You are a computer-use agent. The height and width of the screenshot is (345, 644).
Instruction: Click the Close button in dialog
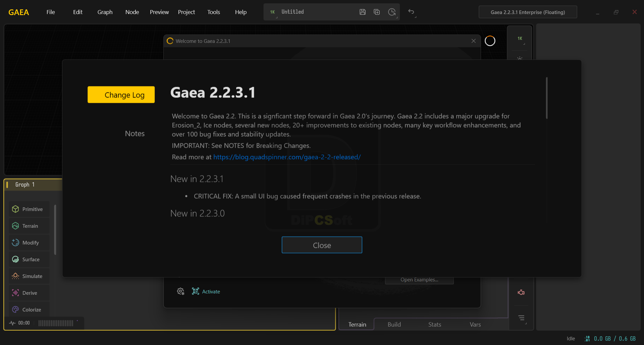322,245
